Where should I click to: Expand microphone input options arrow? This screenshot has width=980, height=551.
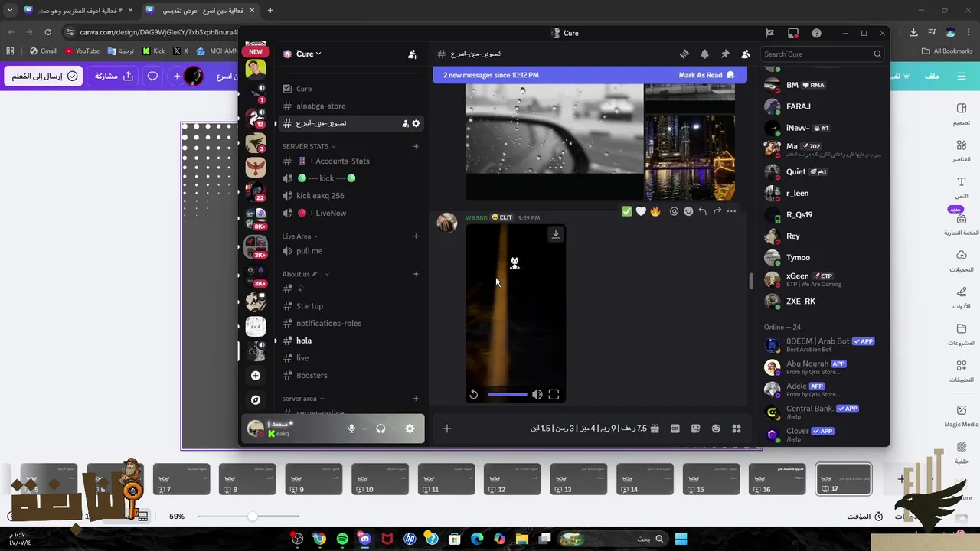click(x=364, y=429)
